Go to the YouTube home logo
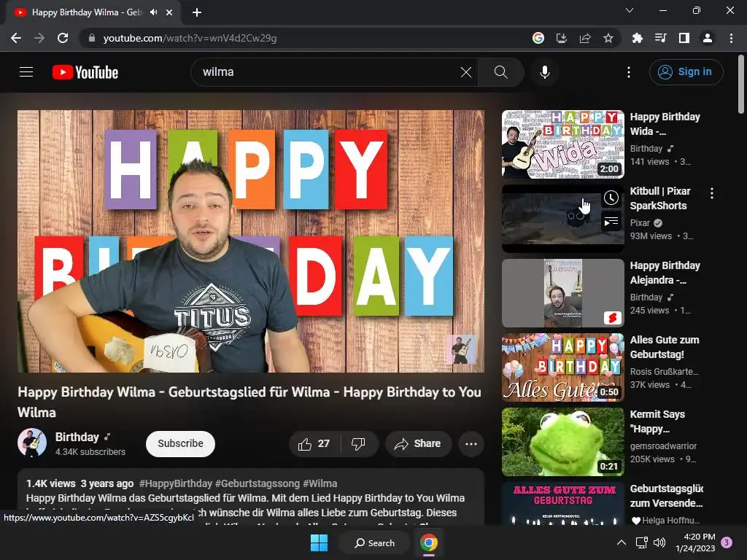This screenshot has width=747, height=560. pos(85,72)
